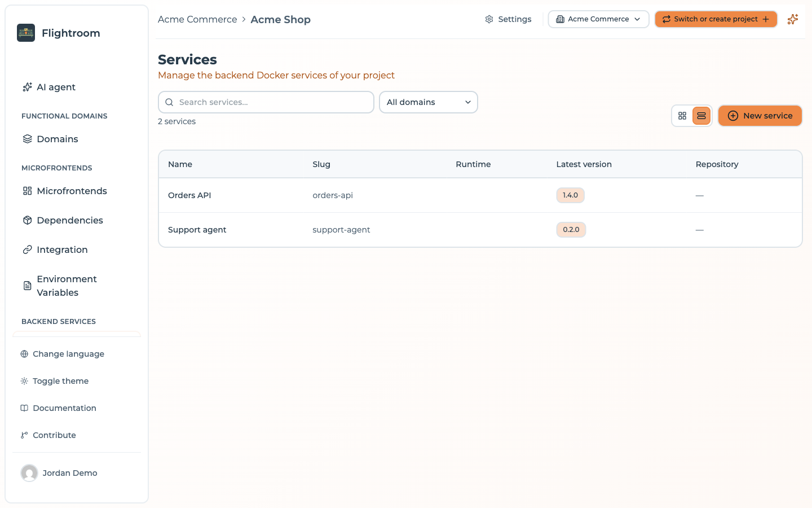Click the Toggle theme sun icon
The image size is (812, 508).
pyautogui.click(x=24, y=381)
